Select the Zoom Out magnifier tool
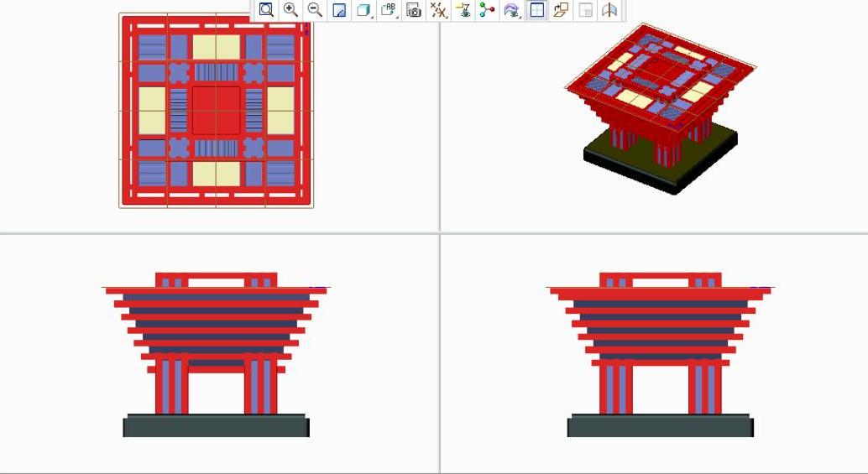This screenshot has height=474, width=868. (315, 10)
